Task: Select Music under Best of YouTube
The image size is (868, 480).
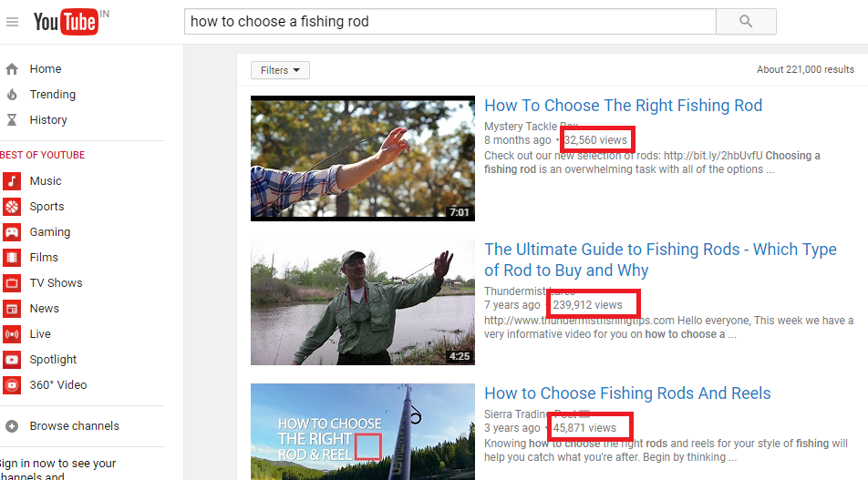Action: click(x=46, y=181)
